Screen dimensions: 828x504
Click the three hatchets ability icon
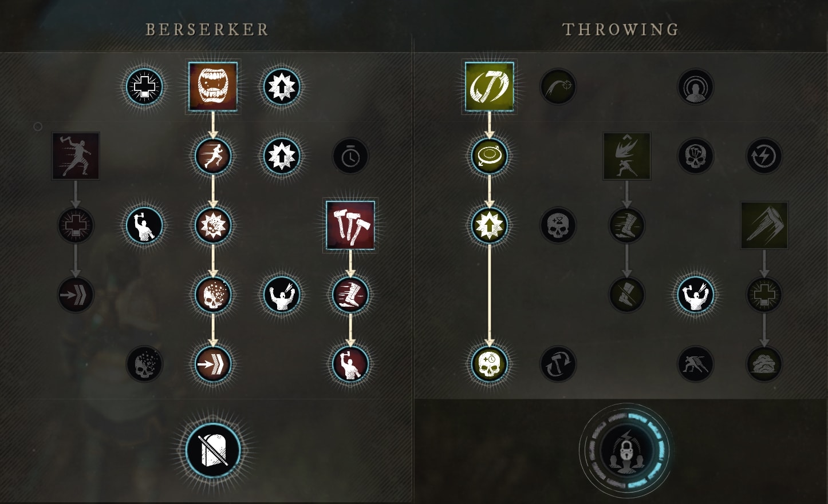[x=350, y=225]
